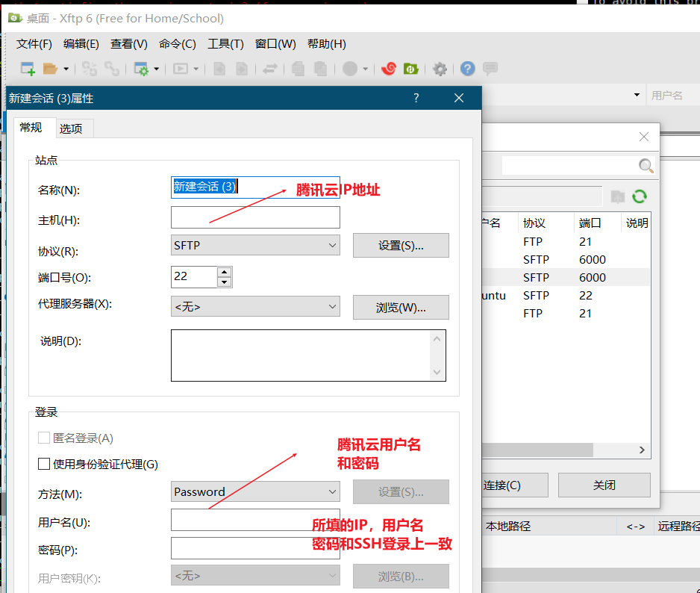The height and width of the screenshot is (593, 700).
Task: Click the 协议 column header
Action: tap(546, 223)
